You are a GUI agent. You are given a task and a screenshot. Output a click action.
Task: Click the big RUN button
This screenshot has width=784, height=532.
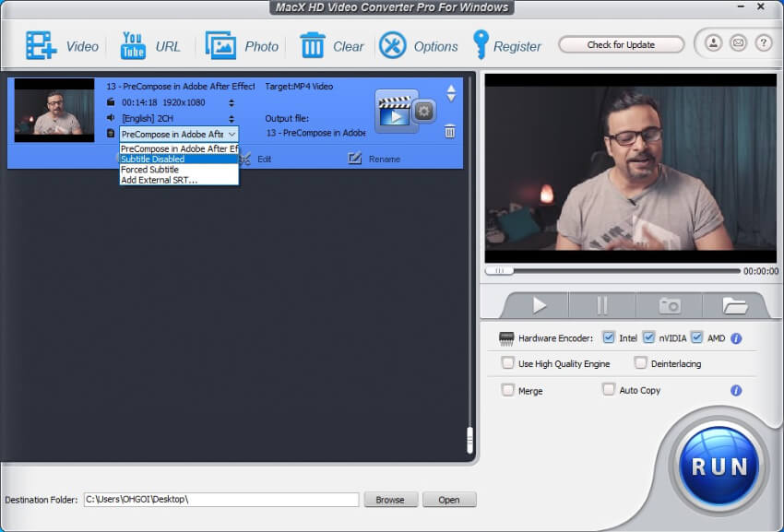[x=719, y=466]
